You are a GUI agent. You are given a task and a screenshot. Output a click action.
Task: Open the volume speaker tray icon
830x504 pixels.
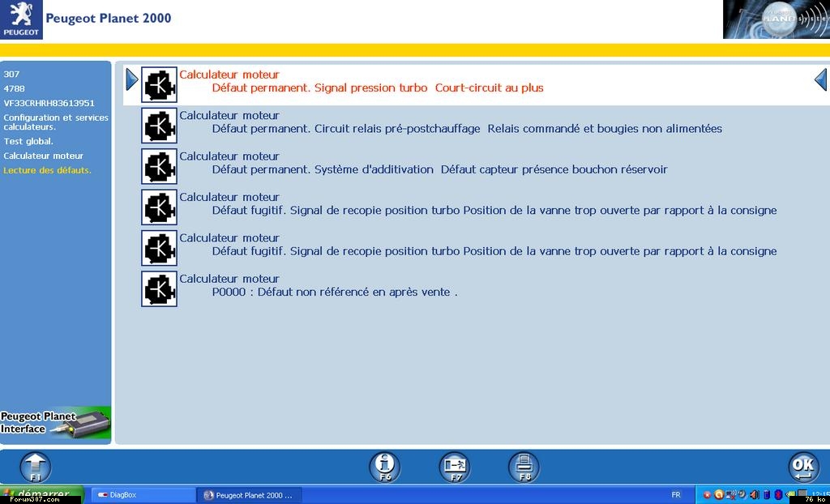click(x=755, y=495)
